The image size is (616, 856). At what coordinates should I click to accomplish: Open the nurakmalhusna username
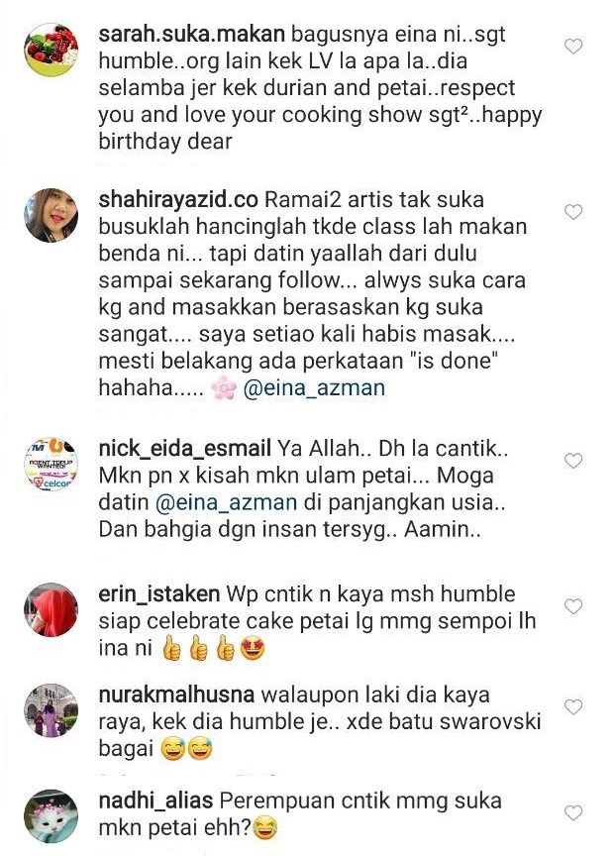[176, 695]
